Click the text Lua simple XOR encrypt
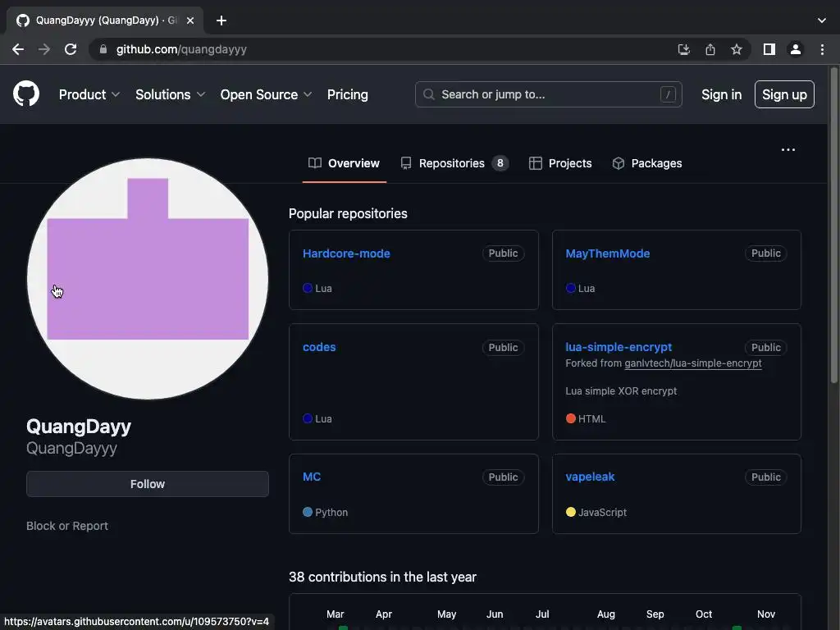This screenshot has width=840, height=630. click(x=621, y=391)
